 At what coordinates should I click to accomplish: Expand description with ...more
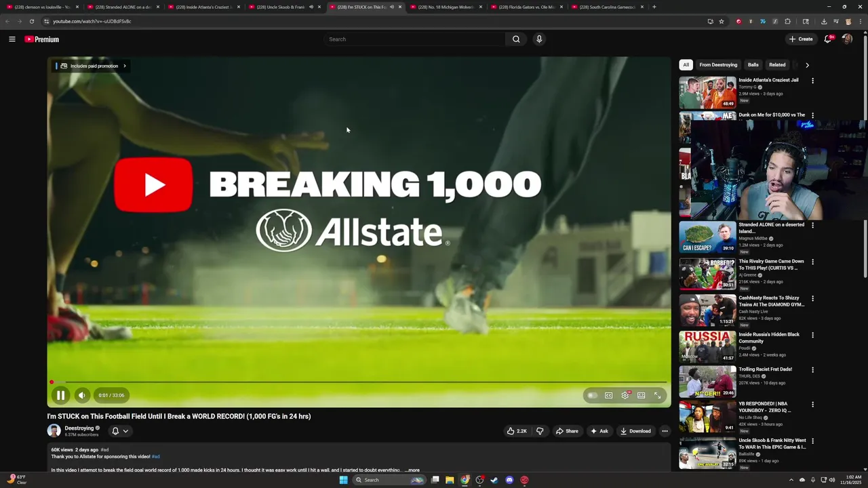[412, 470]
